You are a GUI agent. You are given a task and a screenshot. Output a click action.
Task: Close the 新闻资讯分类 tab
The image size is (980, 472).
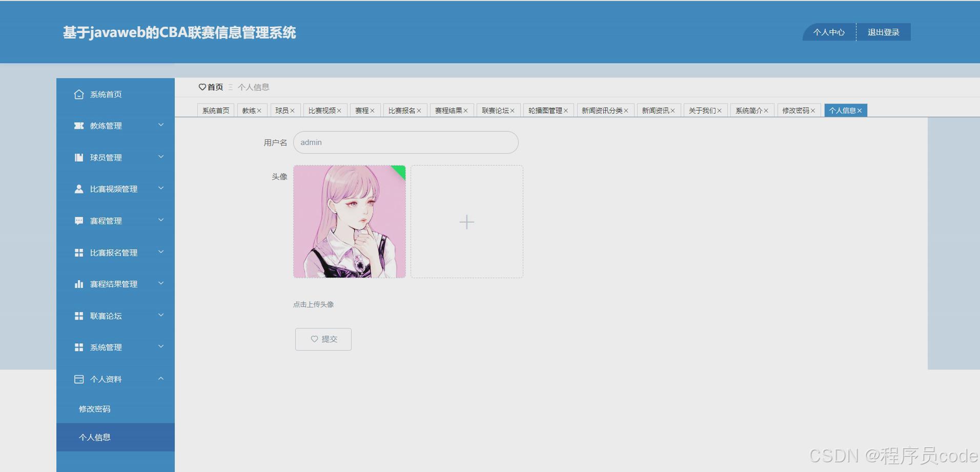coord(626,111)
